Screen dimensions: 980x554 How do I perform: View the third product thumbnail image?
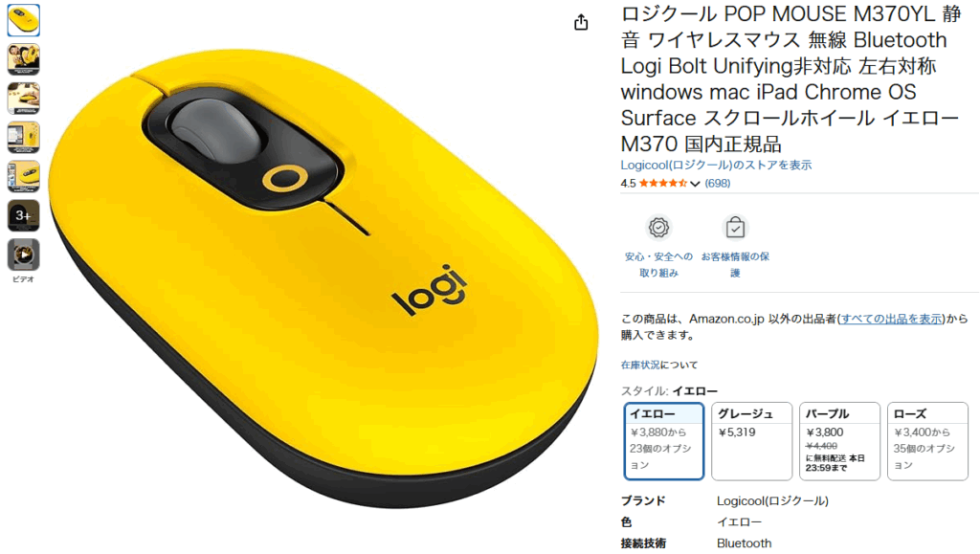pyautogui.click(x=24, y=98)
